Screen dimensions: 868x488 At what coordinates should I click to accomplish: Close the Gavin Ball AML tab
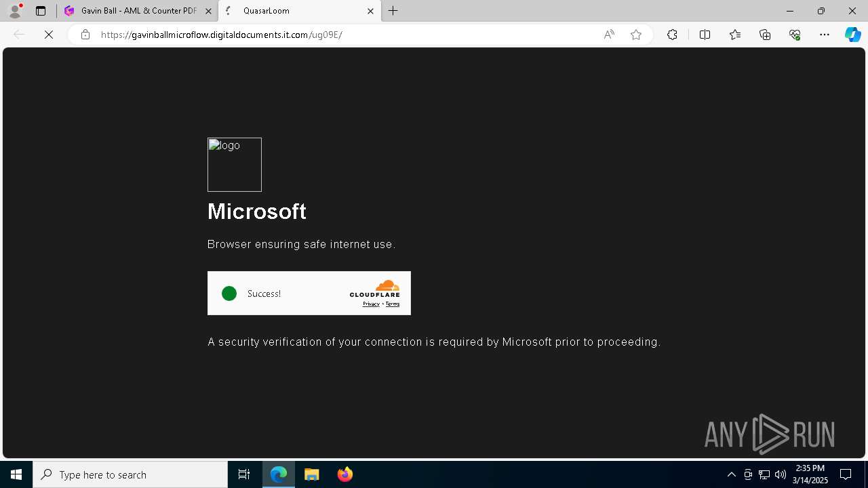[x=208, y=11]
